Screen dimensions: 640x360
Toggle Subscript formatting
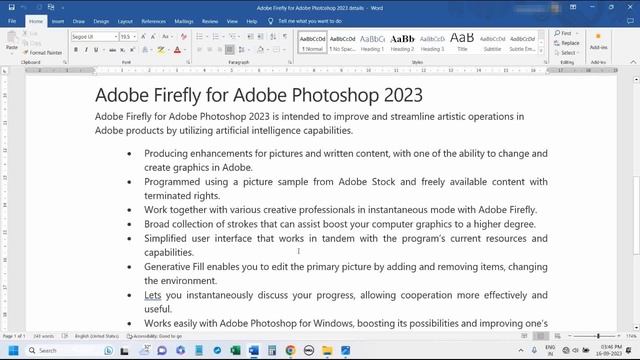[x=122, y=50]
